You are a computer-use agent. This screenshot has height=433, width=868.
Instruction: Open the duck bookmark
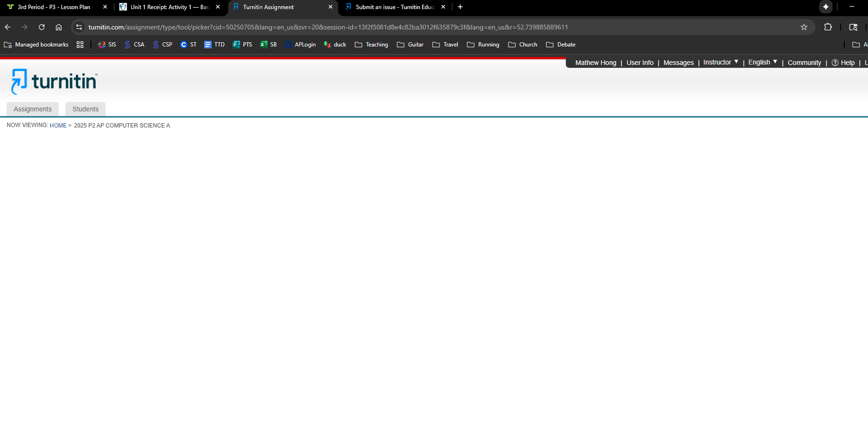pyautogui.click(x=335, y=44)
